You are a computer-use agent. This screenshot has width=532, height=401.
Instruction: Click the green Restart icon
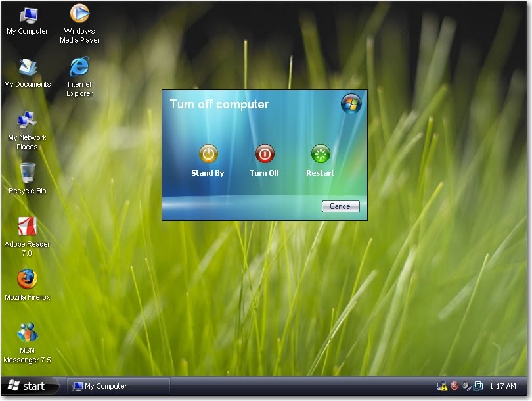coord(321,154)
